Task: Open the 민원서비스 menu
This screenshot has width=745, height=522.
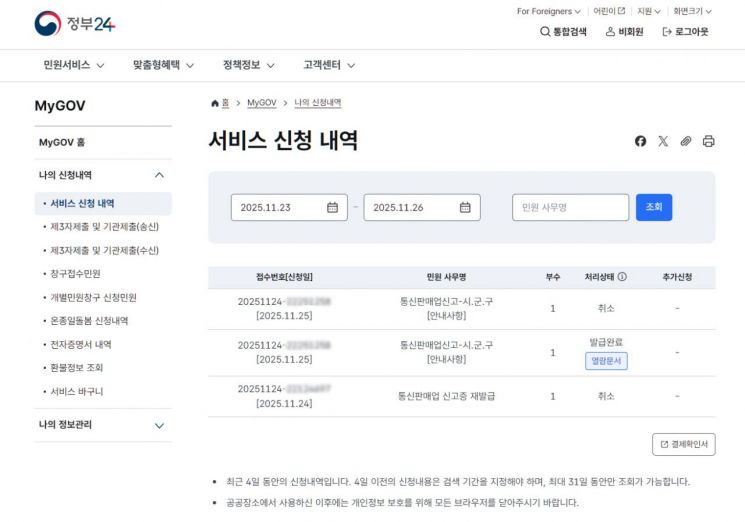Action: click(74, 65)
